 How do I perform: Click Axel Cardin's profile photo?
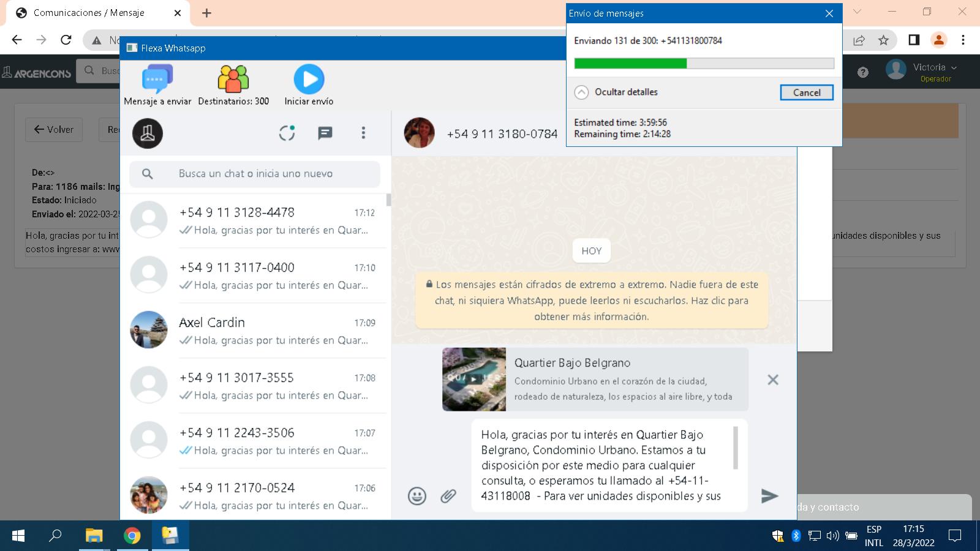click(149, 330)
